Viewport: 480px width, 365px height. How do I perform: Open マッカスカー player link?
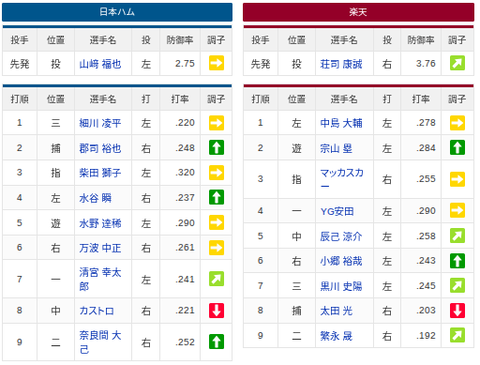click(342, 179)
